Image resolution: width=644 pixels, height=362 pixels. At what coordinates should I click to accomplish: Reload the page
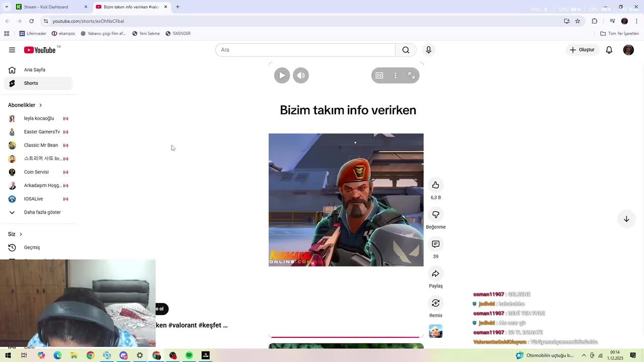click(x=31, y=21)
